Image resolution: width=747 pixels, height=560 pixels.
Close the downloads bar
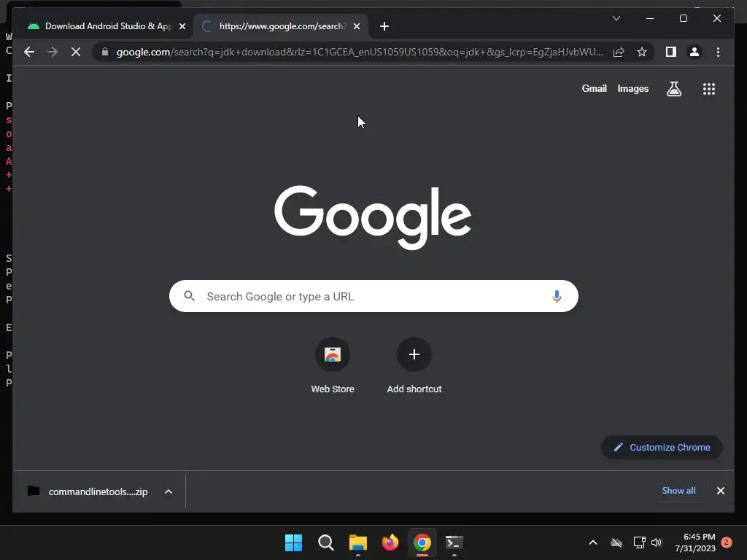pyautogui.click(x=720, y=491)
